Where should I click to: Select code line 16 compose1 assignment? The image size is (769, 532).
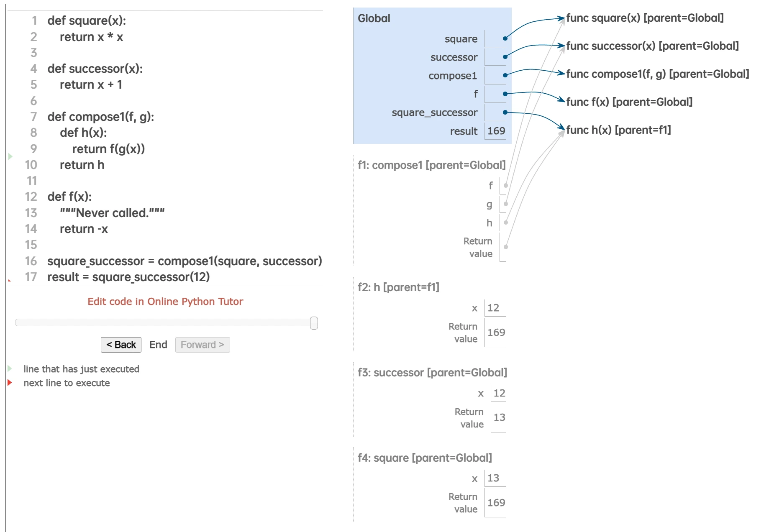[x=185, y=261]
